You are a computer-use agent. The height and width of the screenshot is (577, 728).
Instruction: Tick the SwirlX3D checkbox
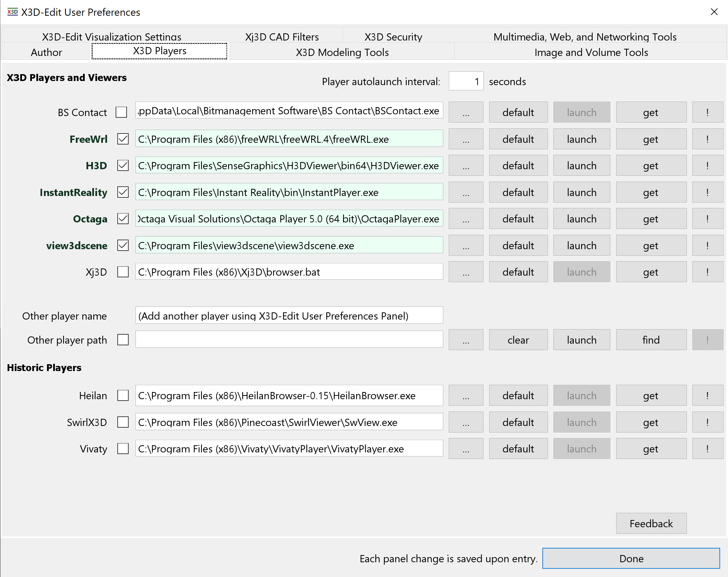tap(123, 422)
